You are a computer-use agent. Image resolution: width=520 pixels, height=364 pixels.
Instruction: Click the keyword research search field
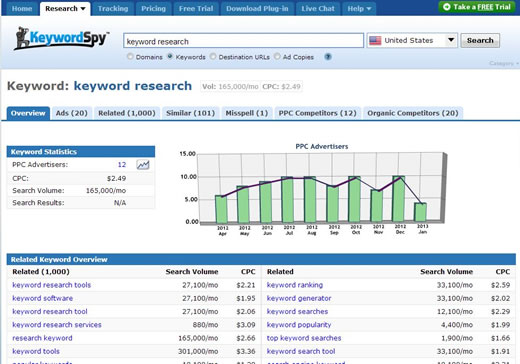click(x=243, y=41)
